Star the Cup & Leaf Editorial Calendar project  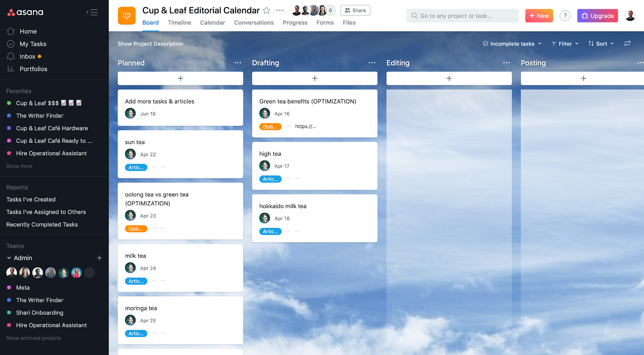[x=266, y=10]
